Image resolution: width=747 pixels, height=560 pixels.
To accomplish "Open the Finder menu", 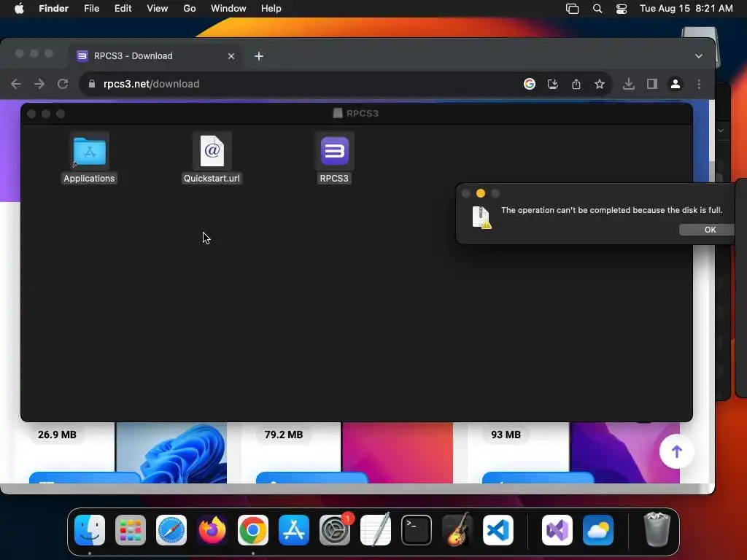I will (x=53, y=9).
